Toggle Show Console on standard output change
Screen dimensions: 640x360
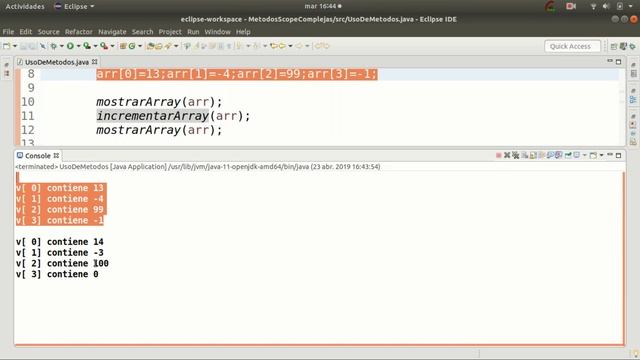coord(550,156)
